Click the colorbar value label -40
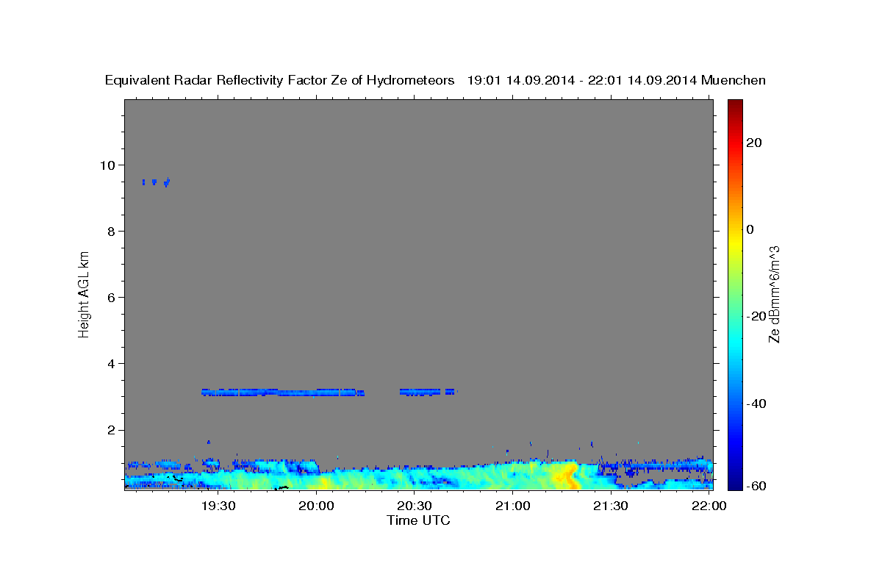 coord(756,403)
